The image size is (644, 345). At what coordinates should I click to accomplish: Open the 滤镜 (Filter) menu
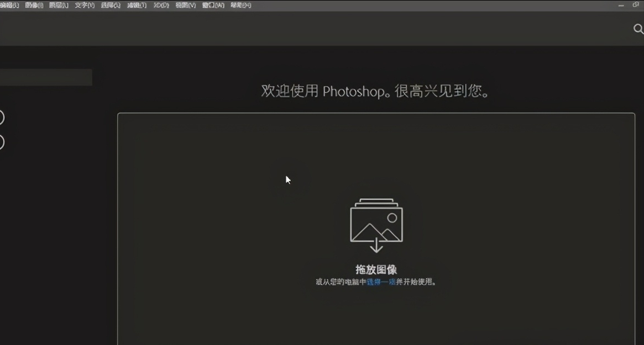point(136,5)
